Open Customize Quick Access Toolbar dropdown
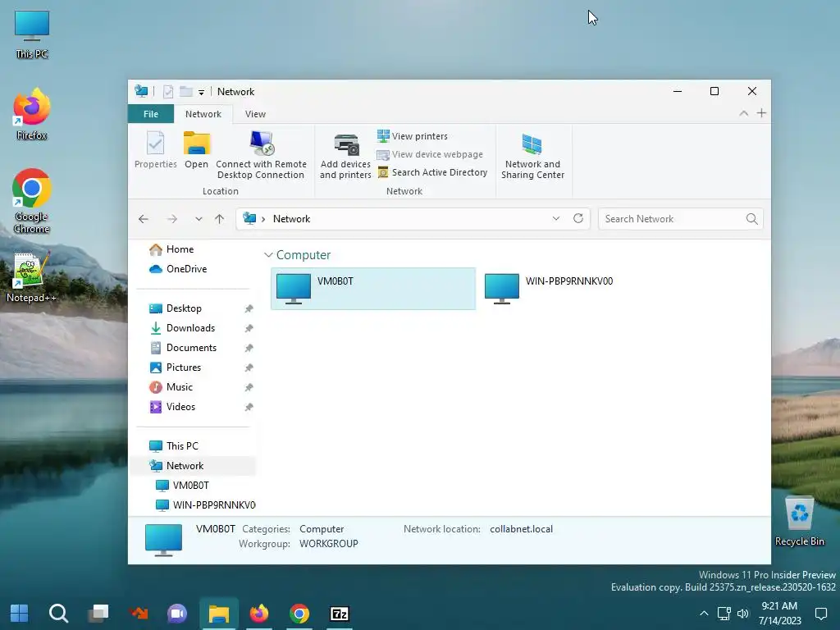The image size is (840, 630). pos(202,92)
